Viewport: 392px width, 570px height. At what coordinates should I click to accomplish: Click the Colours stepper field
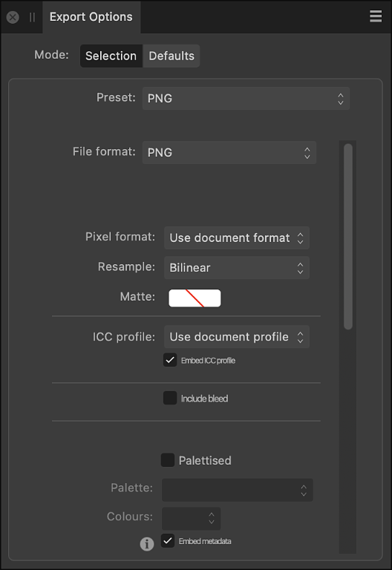tap(191, 518)
